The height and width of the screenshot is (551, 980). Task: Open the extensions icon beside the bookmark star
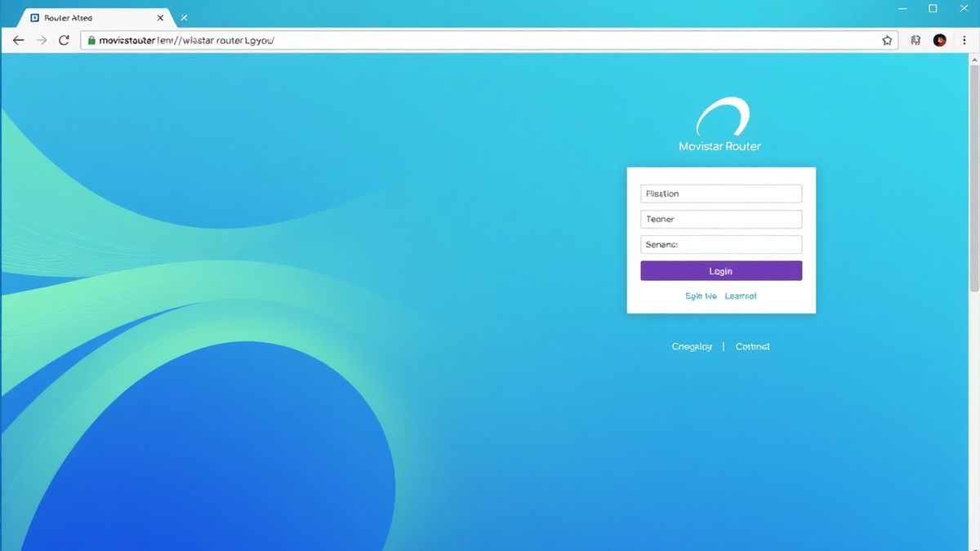[915, 40]
